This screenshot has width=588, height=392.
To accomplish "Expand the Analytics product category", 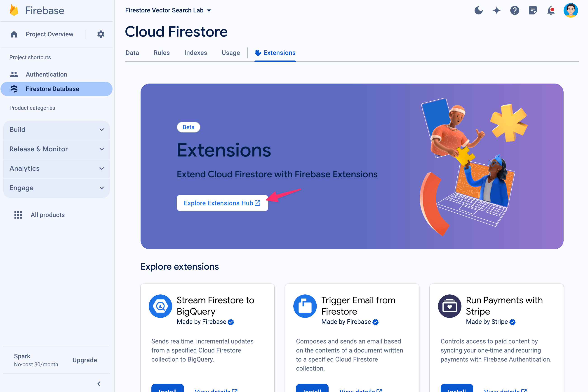I will click(56, 168).
